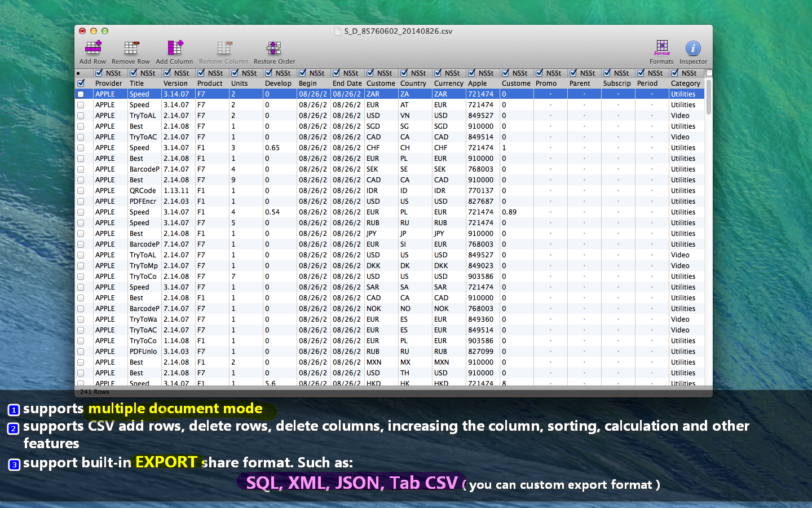This screenshot has width=812, height=508.
Task: Uncheck the NSSt checkbox above Provider column
Action: click(x=99, y=73)
